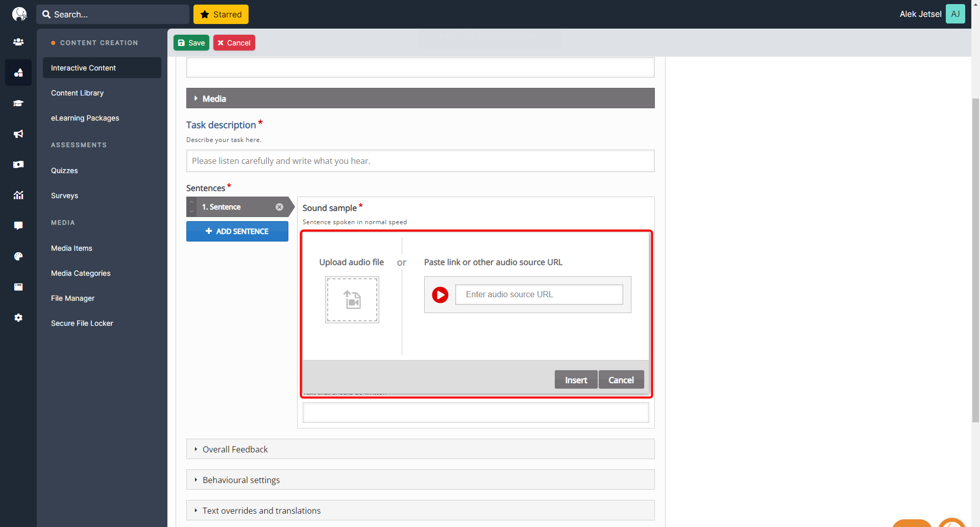The height and width of the screenshot is (527, 980).
Task: Open Content Library
Action: click(x=77, y=93)
